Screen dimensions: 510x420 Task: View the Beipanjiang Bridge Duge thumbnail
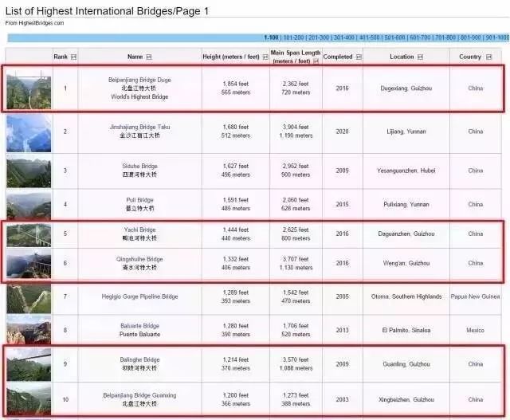point(28,89)
